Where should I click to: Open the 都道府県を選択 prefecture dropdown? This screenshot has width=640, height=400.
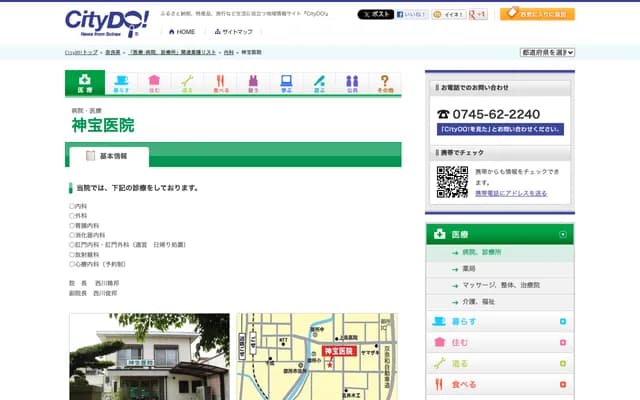pyautogui.click(x=547, y=52)
